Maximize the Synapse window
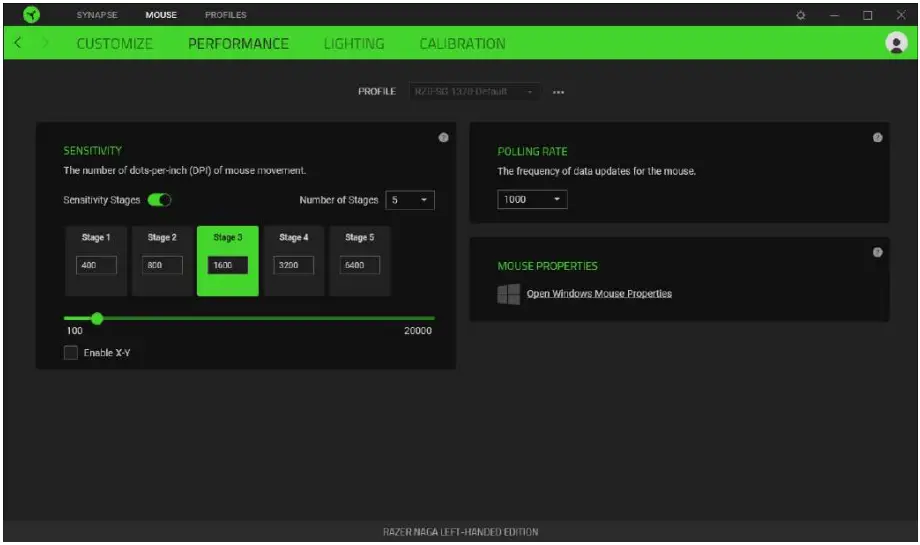The width and height of the screenshot is (920, 545). click(x=867, y=15)
